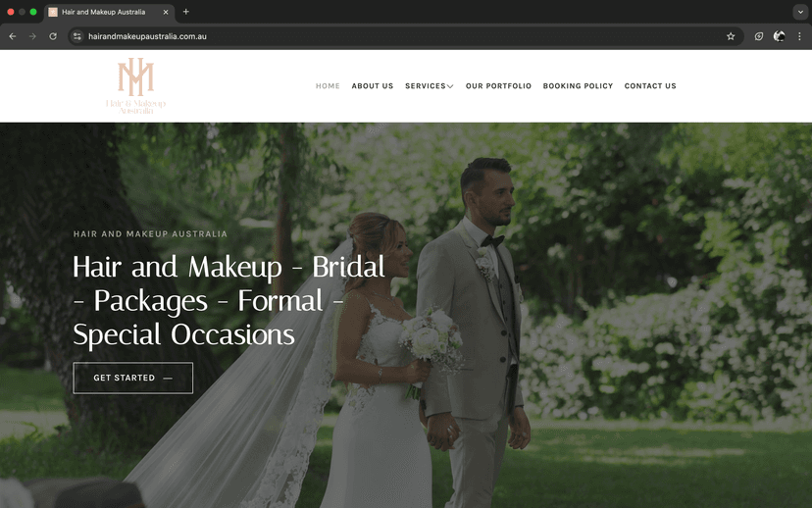Image resolution: width=812 pixels, height=508 pixels.
Task: Click the Hair & Makeup Australia logo
Action: coord(135,86)
